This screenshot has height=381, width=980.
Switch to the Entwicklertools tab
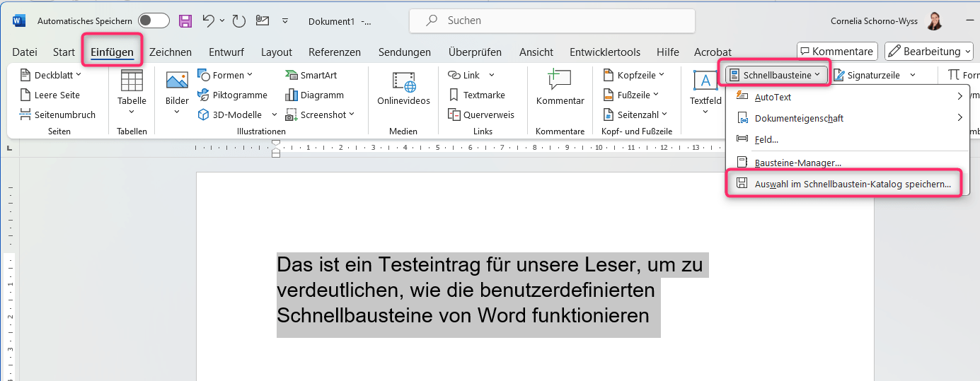(x=605, y=52)
